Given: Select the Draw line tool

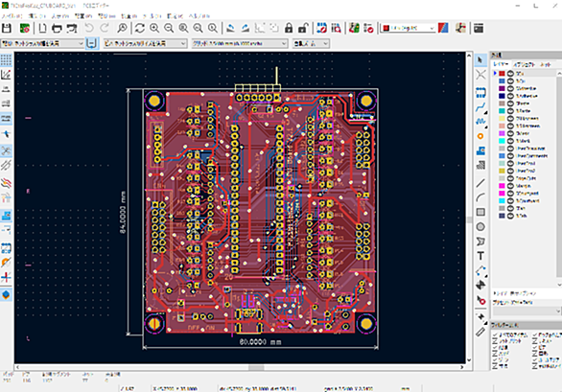Looking at the screenshot, I should (480, 183).
